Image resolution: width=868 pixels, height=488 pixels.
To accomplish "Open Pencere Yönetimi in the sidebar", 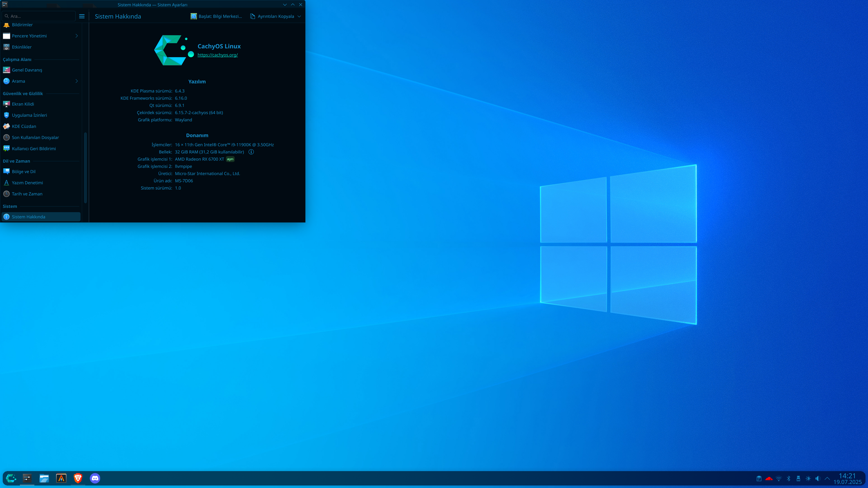I will 41,36.
